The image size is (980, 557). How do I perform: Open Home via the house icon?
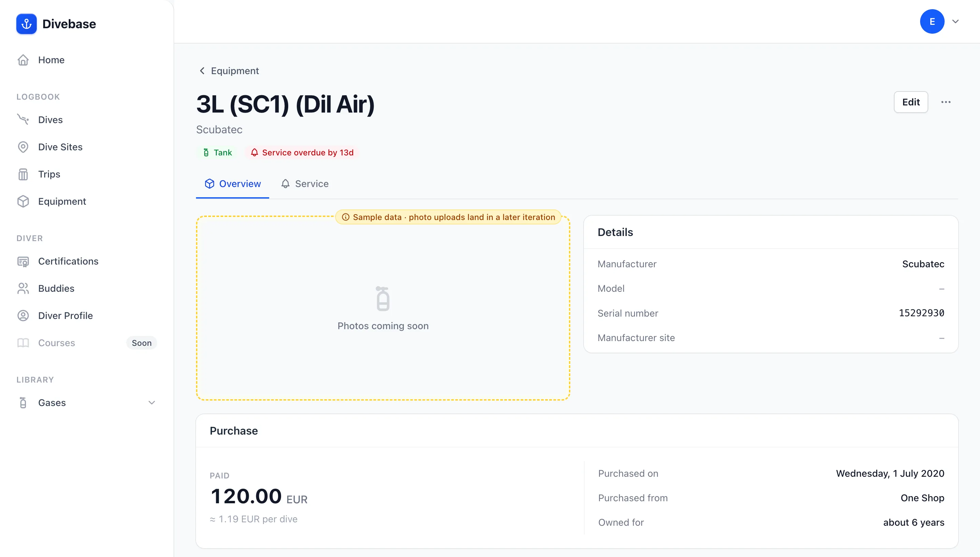click(23, 60)
